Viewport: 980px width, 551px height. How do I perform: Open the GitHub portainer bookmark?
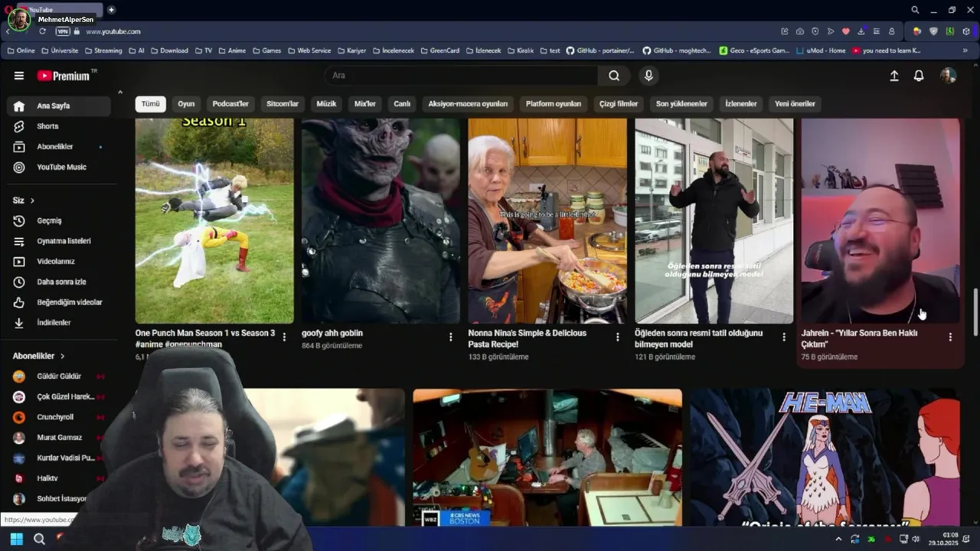point(600,51)
